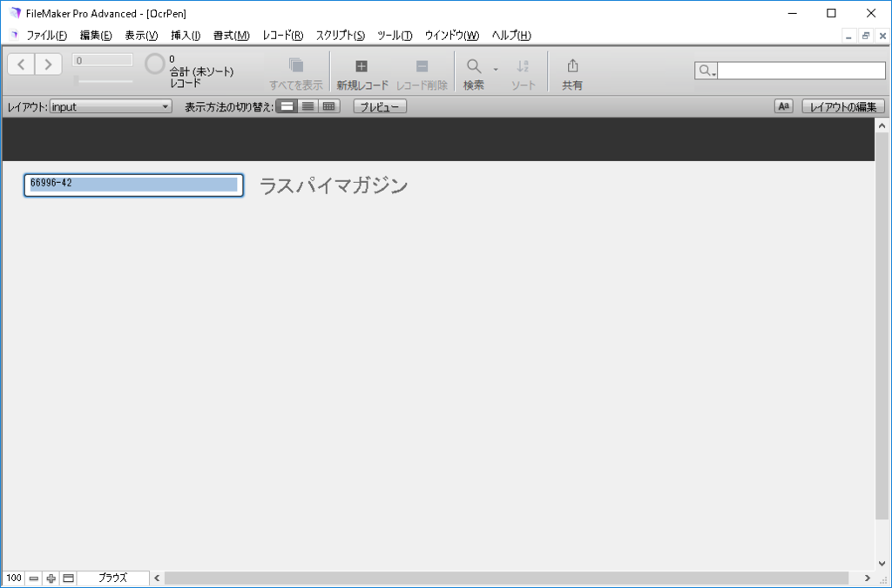Toggle the status toolbar visibility icon
Viewport: 892px width, 588px height.
(68, 578)
